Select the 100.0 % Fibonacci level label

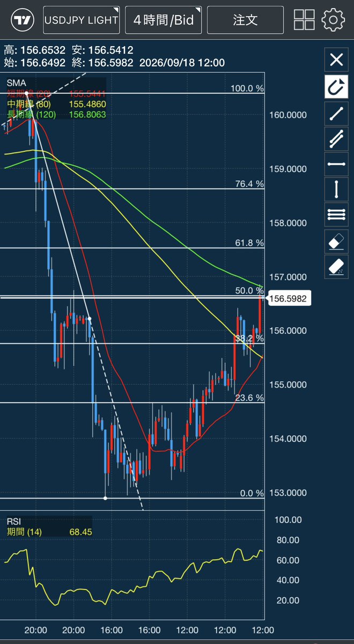[x=247, y=88]
